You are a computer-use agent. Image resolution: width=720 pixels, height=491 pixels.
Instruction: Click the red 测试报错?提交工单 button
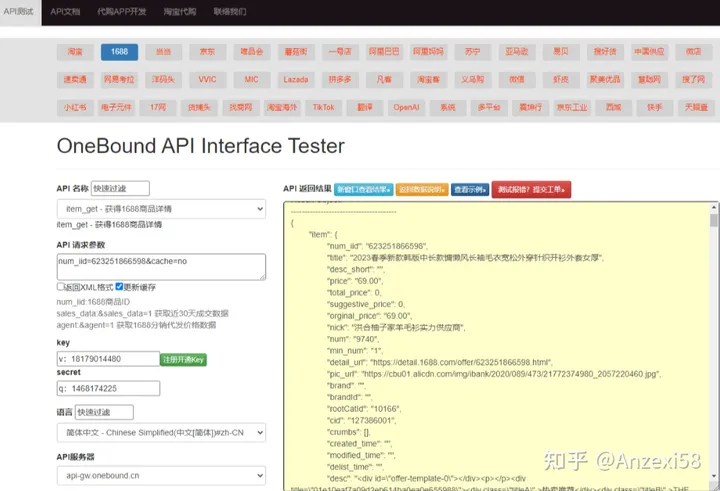[531, 189]
